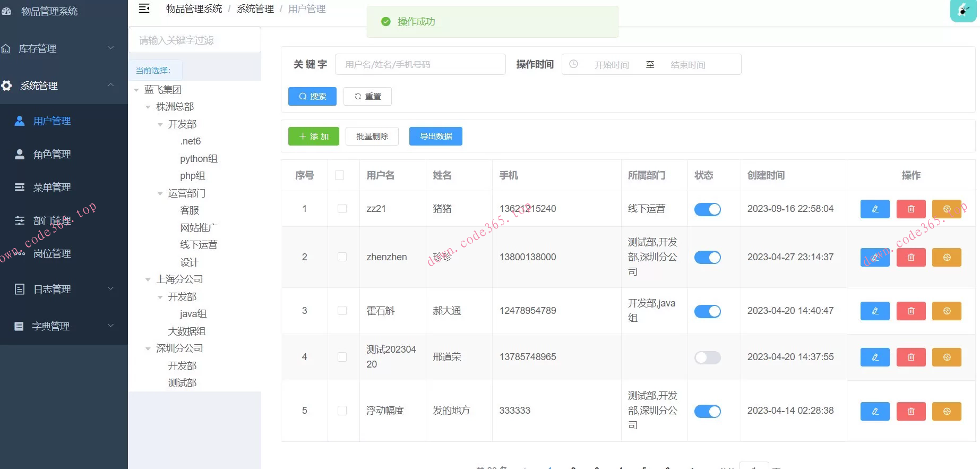Collapse the 上海分公司 tree node arrow

point(148,280)
